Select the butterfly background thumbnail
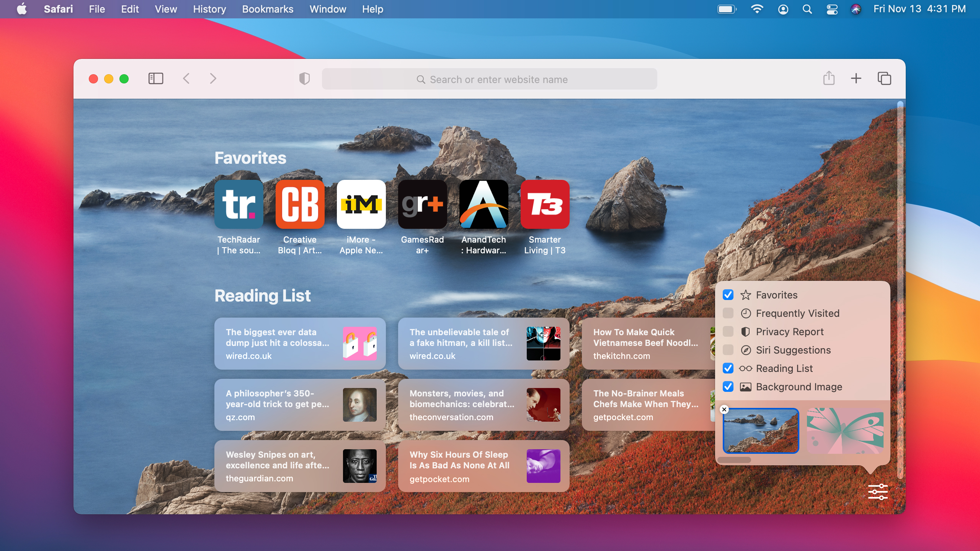The height and width of the screenshot is (551, 980). point(845,431)
